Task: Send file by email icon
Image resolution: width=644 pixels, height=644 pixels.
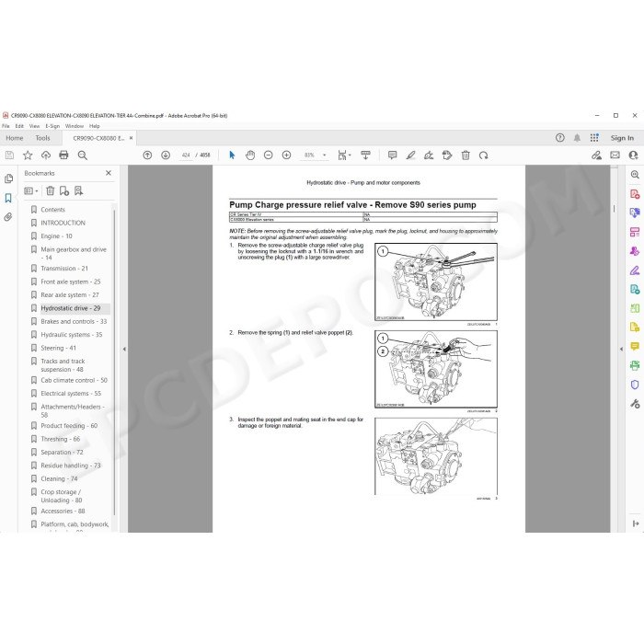Action: [615, 155]
